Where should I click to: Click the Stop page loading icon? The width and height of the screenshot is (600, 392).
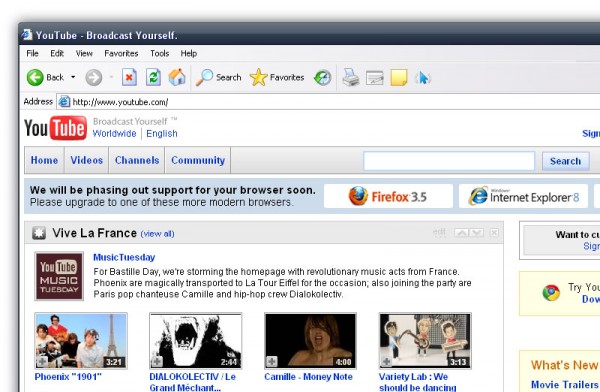click(129, 77)
